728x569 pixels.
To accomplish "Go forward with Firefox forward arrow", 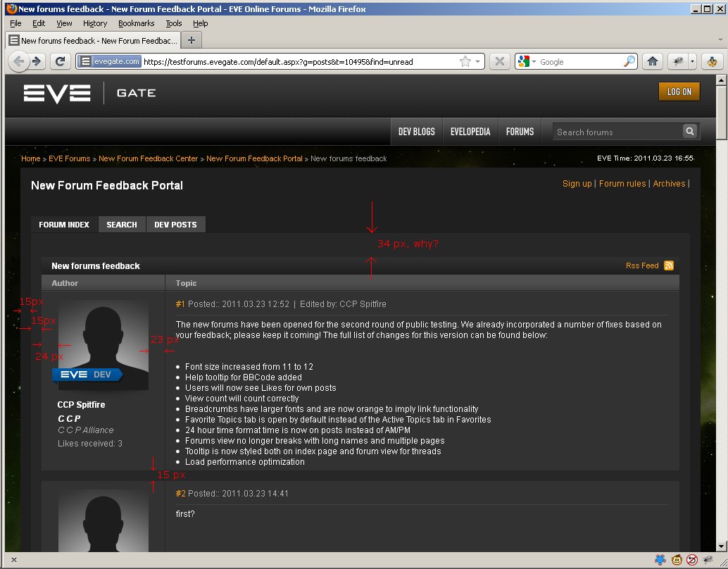I will pos(37,61).
